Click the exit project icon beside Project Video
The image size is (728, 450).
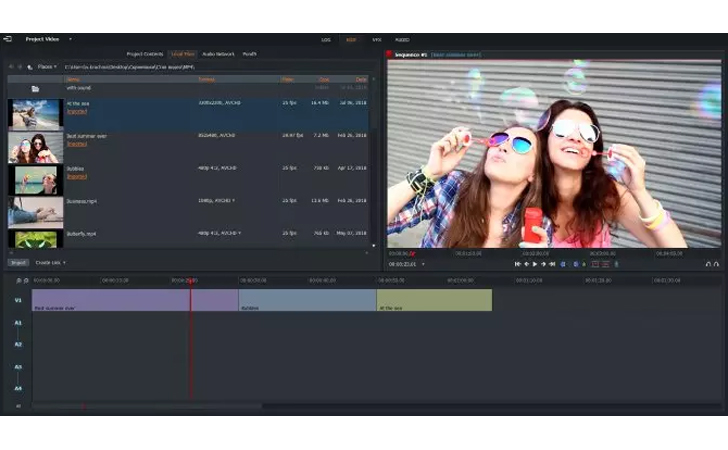[7, 39]
